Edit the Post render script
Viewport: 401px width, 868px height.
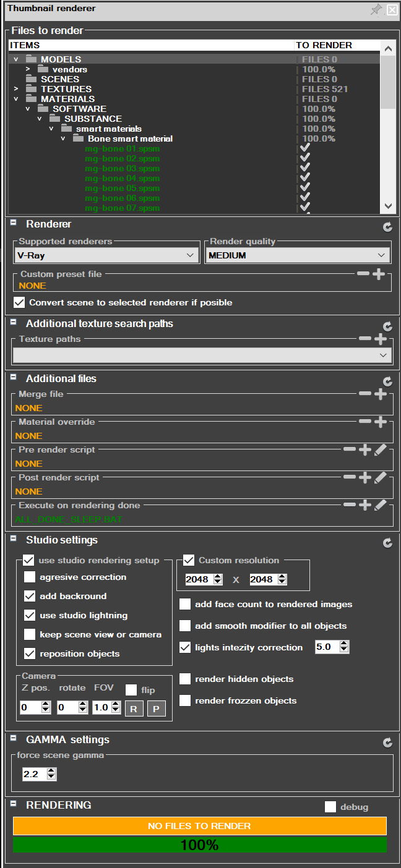[x=381, y=477]
